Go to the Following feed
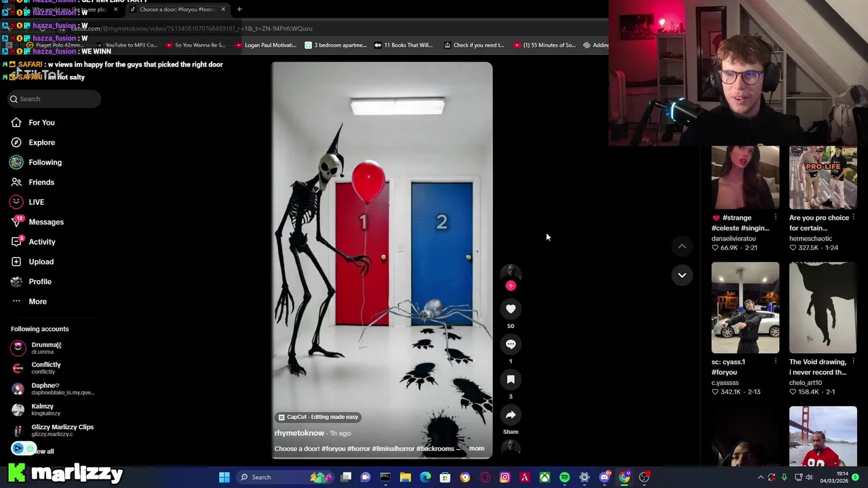The width and height of the screenshot is (868, 488). tap(45, 163)
